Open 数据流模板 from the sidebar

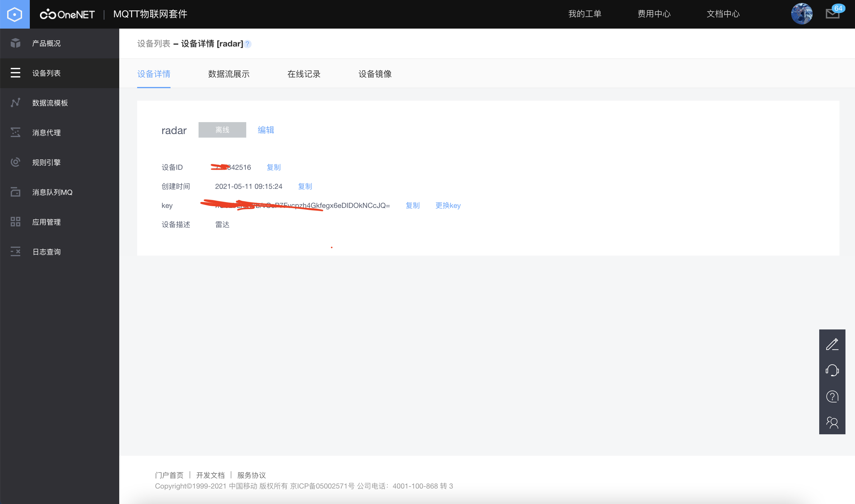click(15, 102)
